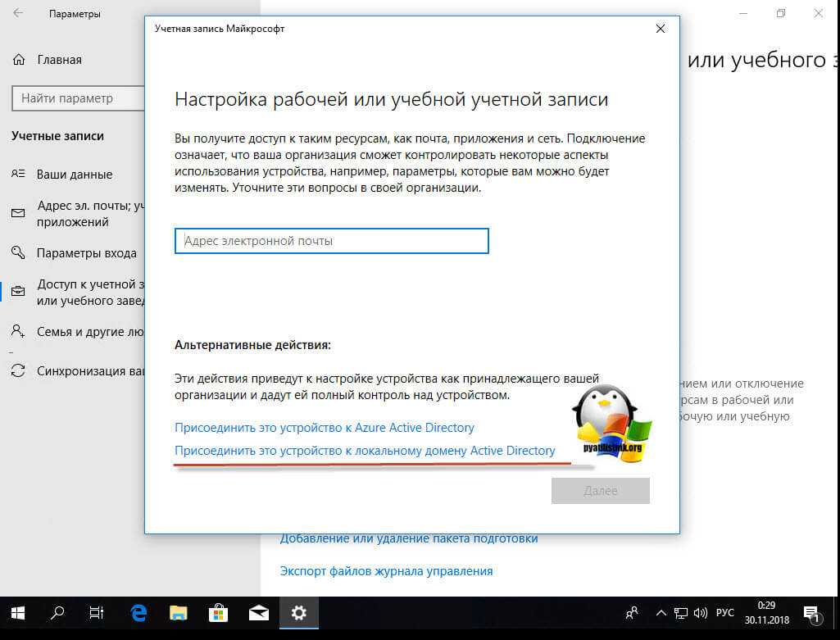Join this device to Azure Active Directory
This screenshot has width=840, height=640.
click(x=324, y=428)
